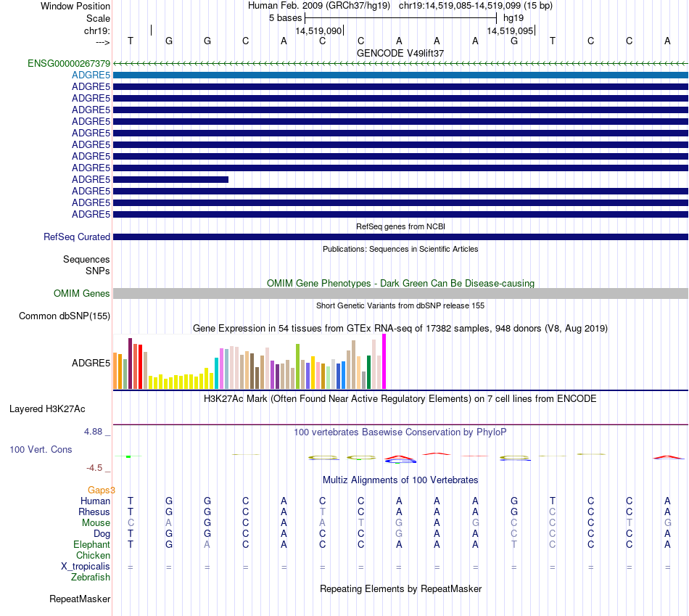Viewport: 689px width, 616px height.
Task: Open Repeating Elements by RepeatMasker title
Action: (400, 588)
